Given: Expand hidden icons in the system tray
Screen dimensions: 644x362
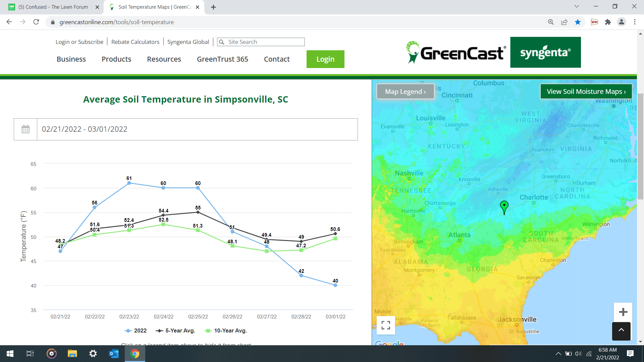Looking at the screenshot, I should [x=559, y=354].
